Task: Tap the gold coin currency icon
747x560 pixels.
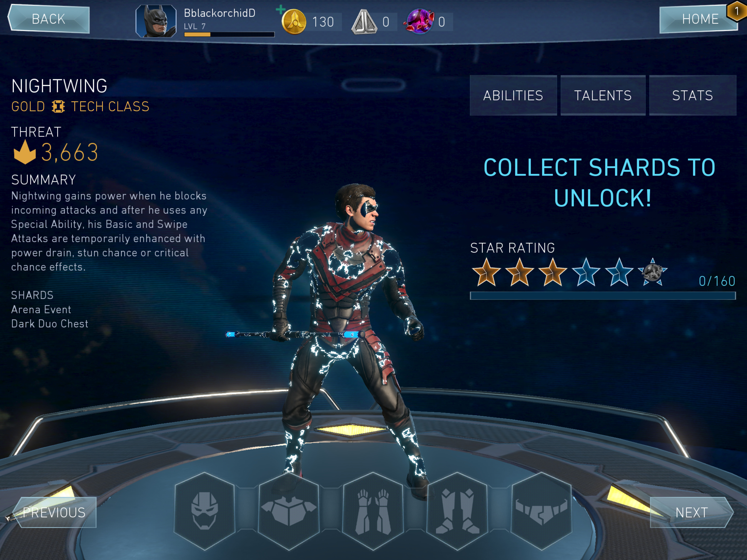Action: click(x=294, y=22)
